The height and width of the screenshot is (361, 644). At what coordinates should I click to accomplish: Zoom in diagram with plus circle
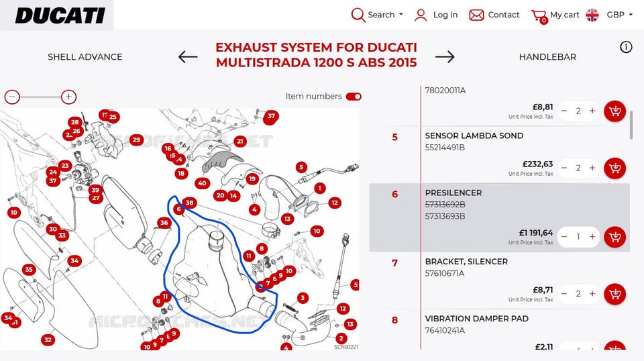click(x=68, y=97)
